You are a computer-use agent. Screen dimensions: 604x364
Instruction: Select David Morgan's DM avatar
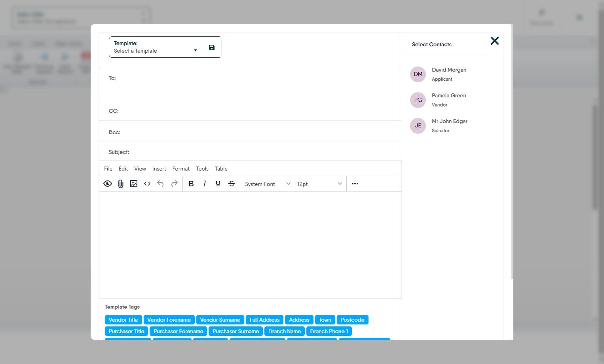[418, 74]
